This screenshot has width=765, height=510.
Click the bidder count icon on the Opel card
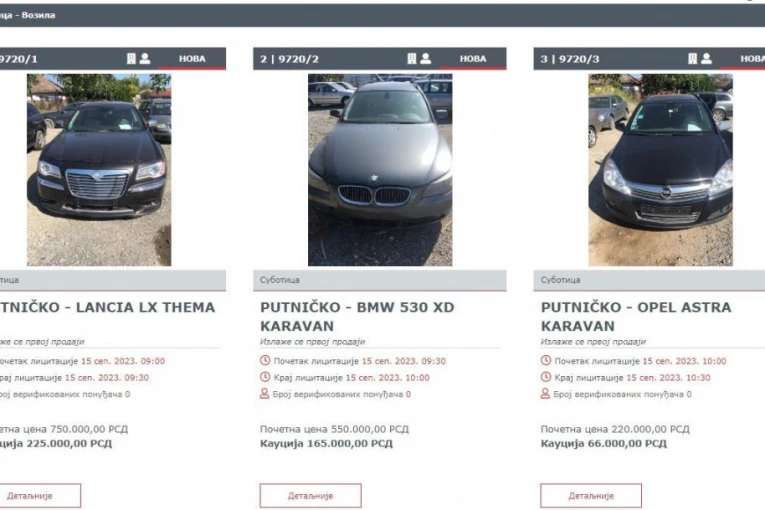pyautogui.click(x=545, y=393)
